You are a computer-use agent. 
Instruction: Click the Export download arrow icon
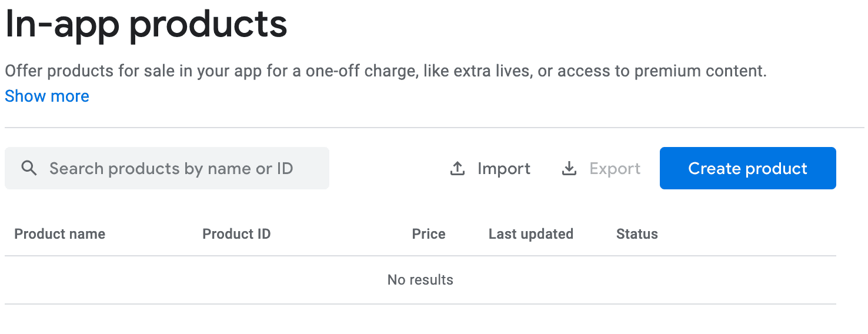569,169
